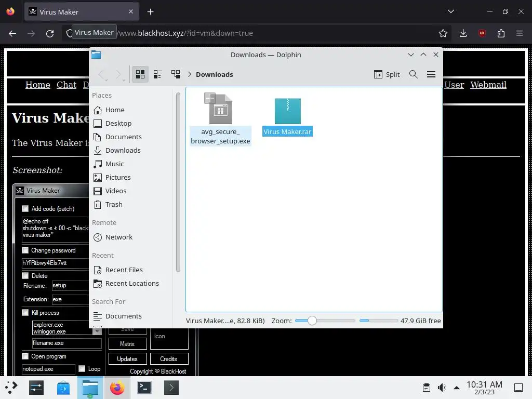Open Firefox downloads panel
Viewport: 532px width, 399px height.
pos(463,33)
